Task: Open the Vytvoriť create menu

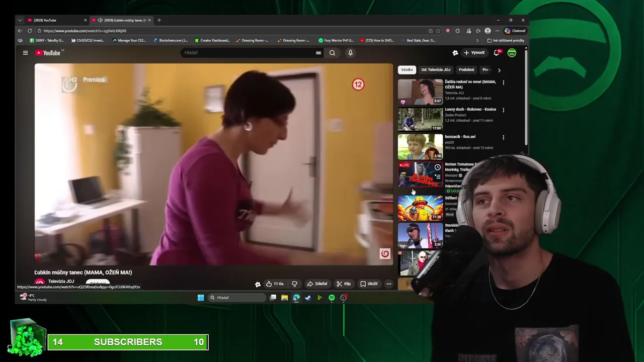Action: 474,53
